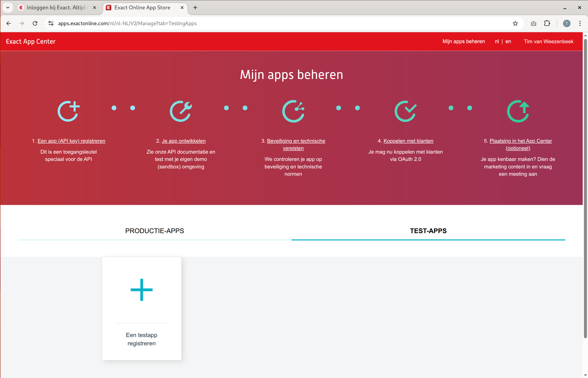Open the tab search dropdown arrow

8,7
